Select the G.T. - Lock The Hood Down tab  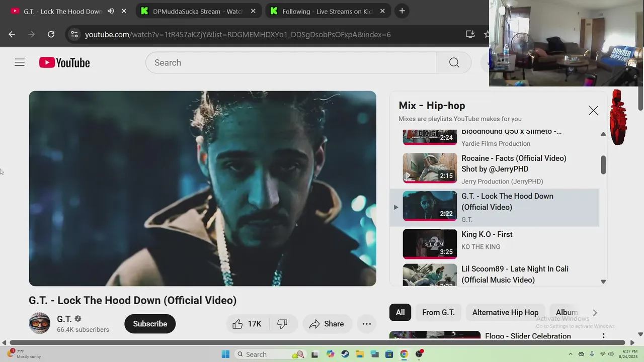click(x=63, y=11)
